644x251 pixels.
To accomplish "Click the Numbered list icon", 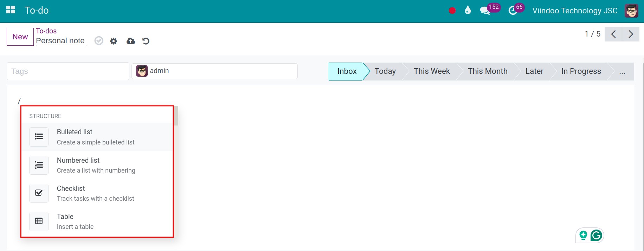I will [39, 165].
